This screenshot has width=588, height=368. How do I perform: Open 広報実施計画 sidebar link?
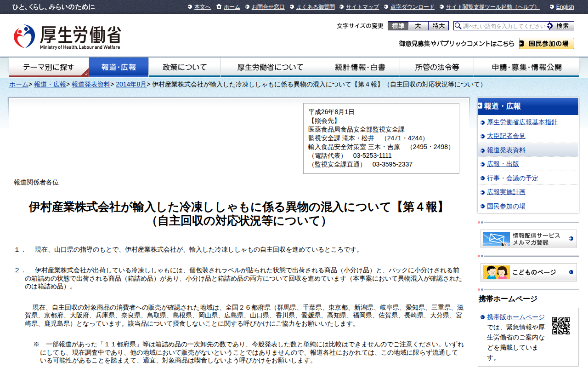506,192
